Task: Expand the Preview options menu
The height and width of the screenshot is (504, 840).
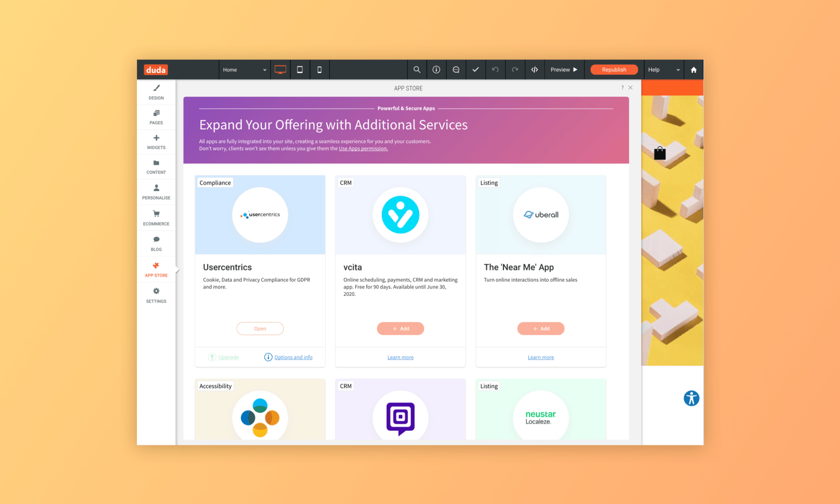Action: (x=575, y=70)
